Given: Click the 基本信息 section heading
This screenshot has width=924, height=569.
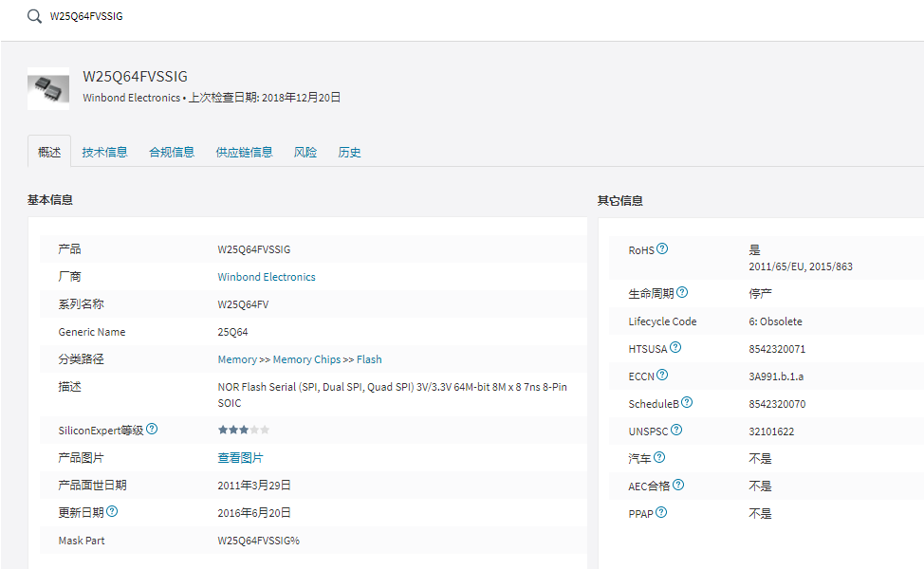Looking at the screenshot, I should click(50, 200).
